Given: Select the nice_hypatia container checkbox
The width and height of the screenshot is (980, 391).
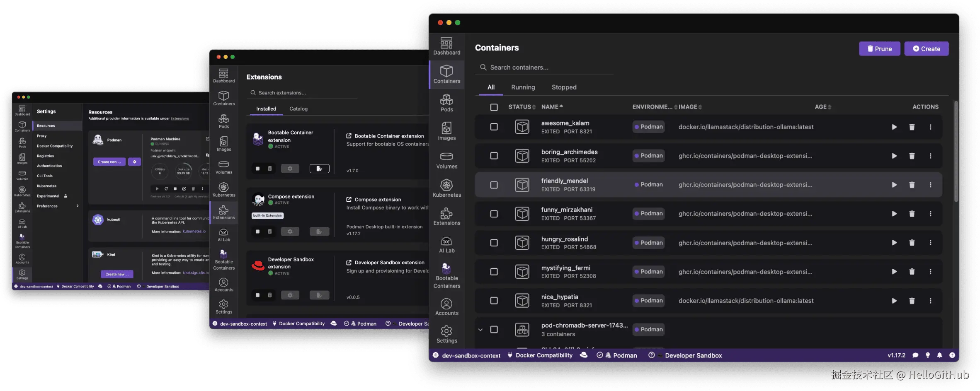Looking at the screenshot, I should click(x=494, y=301).
